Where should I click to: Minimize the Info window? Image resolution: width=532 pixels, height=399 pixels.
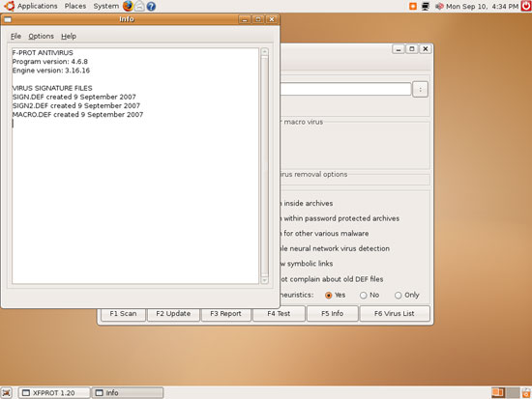click(245, 19)
